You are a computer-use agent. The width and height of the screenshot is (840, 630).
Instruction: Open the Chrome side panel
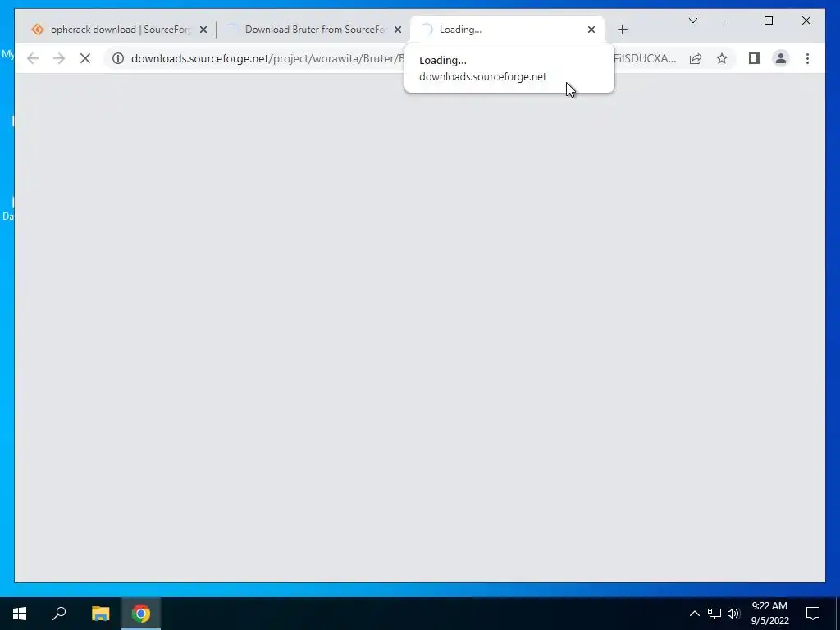click(x=755, y=58)
